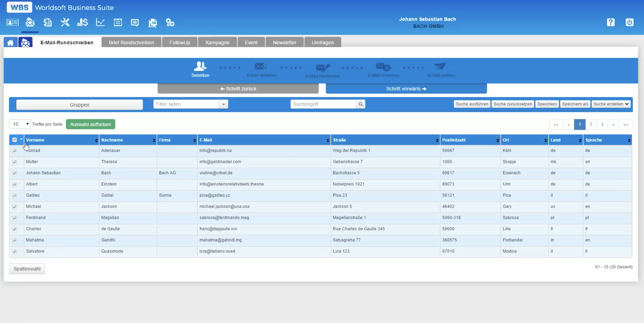The height and width of the screenshot is (323, 644).
Task: Sort by Straße column header arrows
Action: tap(437, 140)
